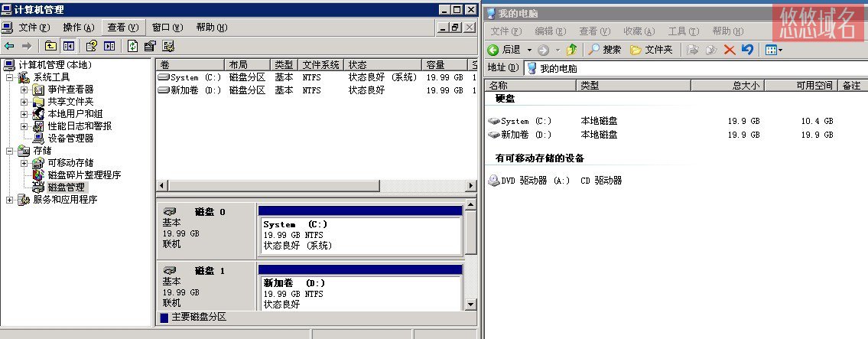The width and height of the screenshot is (868, 339).
Task: Open 窗口(W) menu in Computer Management
Action: [167, 27]
